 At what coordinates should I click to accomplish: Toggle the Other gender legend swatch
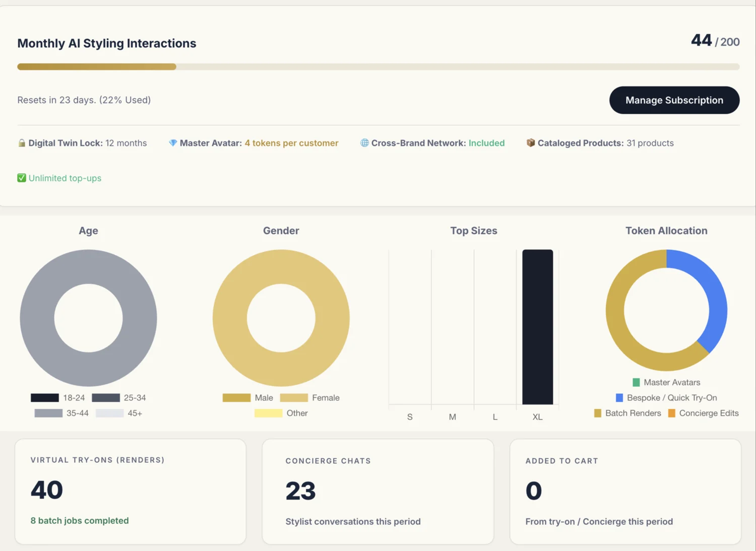tap(268, 413)
